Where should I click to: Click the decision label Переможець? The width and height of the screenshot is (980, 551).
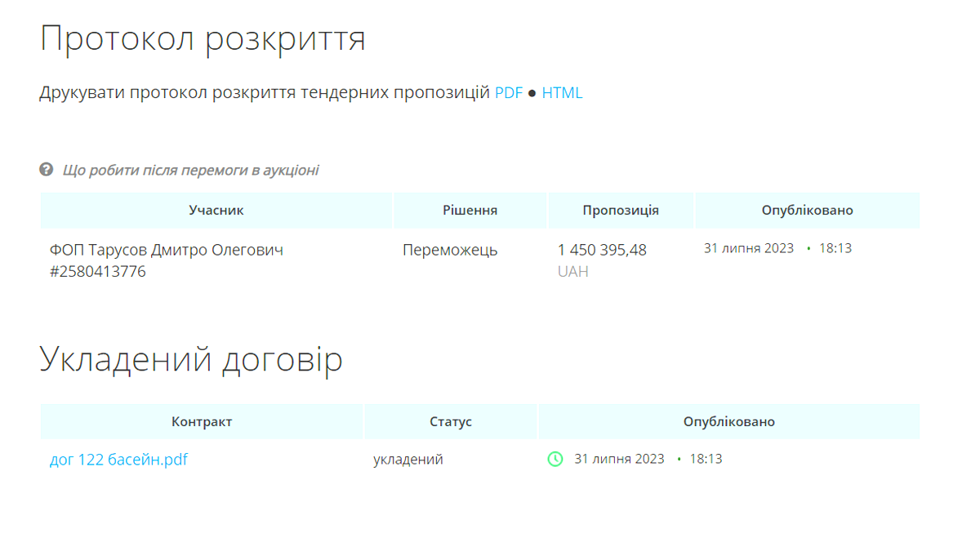pos(448,250)
